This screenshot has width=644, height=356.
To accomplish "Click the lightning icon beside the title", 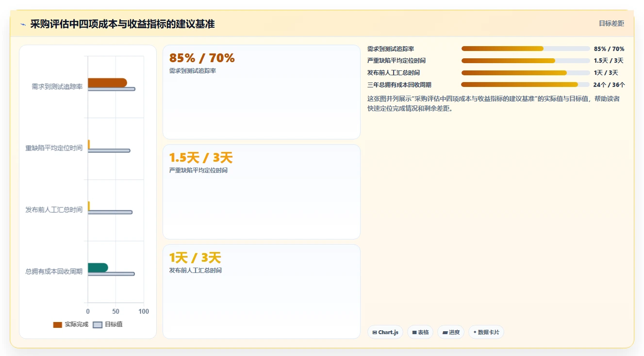I will (x=23, y=24).
